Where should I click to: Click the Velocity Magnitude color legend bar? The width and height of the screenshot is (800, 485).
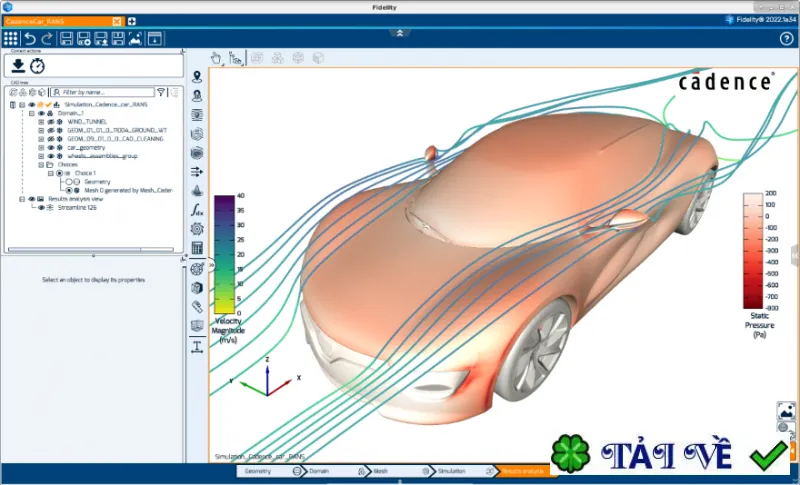point(224,254)
